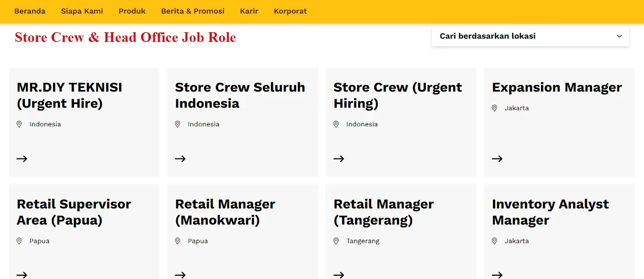Open the Produk menu
Viewport: 644px width, 279px height.
point(132,11)
